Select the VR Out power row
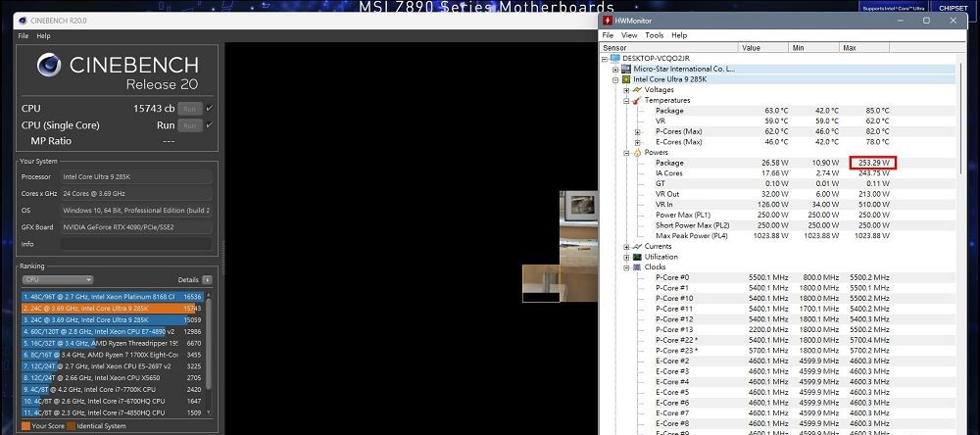This screenshot has width=980, height=435. (x=779, y=194)
